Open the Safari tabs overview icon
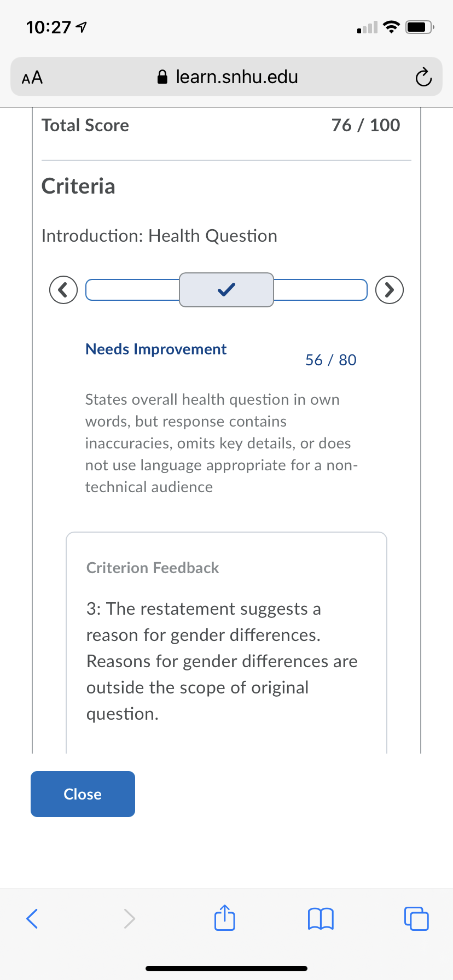The height and width of the screenshot is (980, 453). (x=416, y=918)
